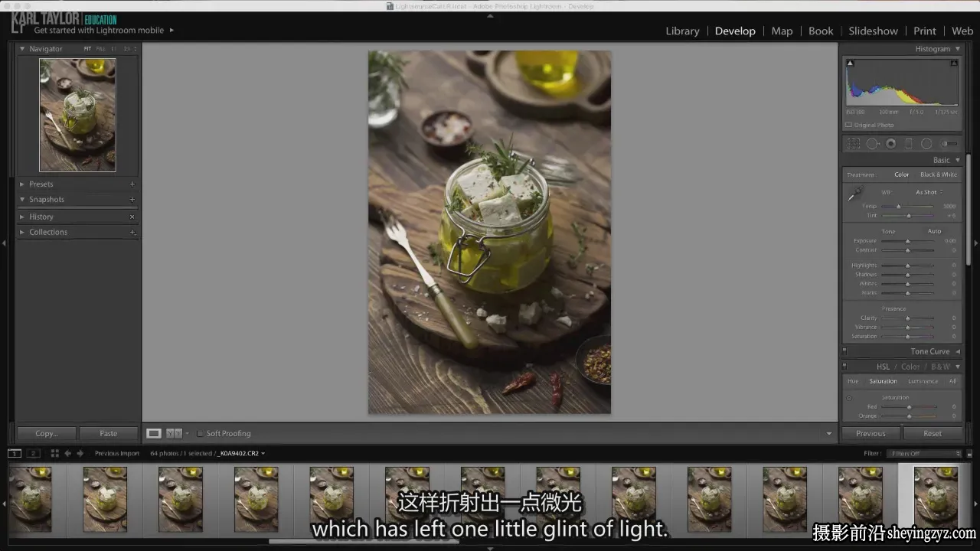Click the Paste settings button
Image resolution: width=980 pixels, height=551 pixels.
point(109,433)
